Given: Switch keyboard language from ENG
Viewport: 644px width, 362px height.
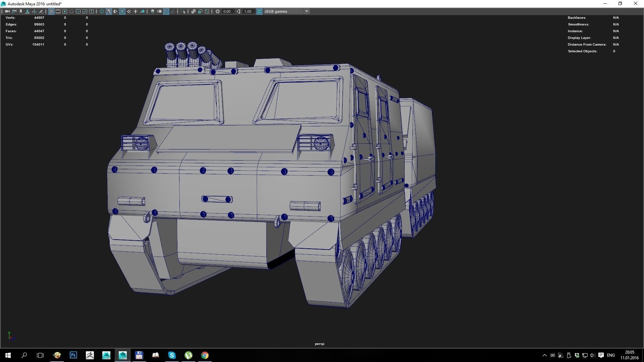Looking at the screenshot, I should click(610, 355).
